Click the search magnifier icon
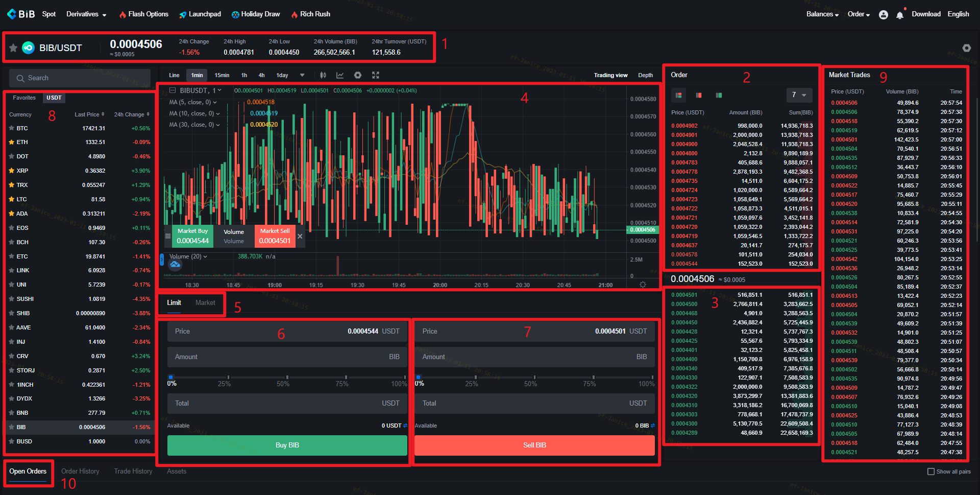 coord(20,78)
